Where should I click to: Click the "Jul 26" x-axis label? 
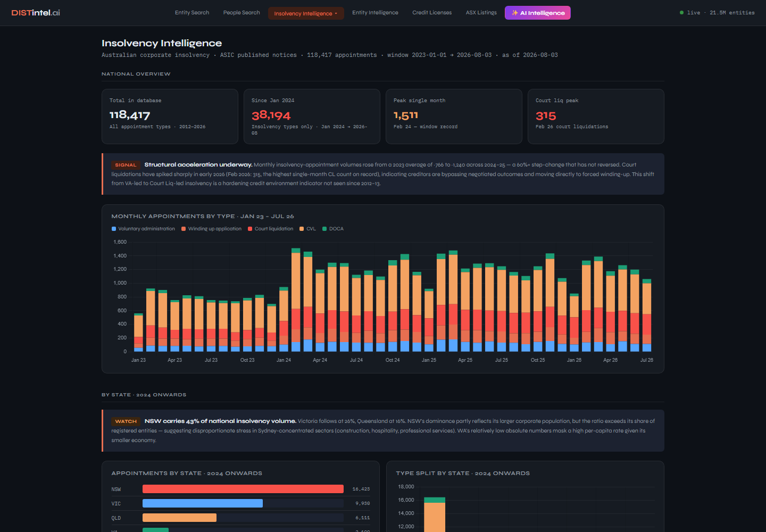click(x=647, y=360)
